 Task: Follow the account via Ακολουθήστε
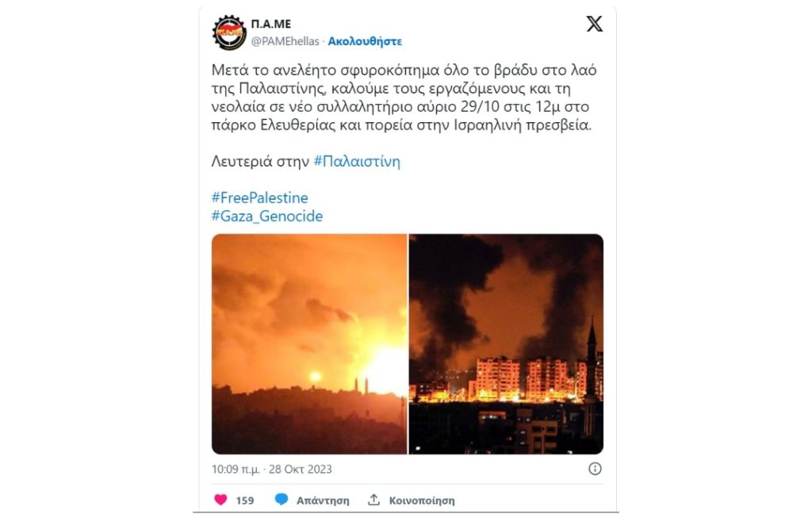[365, 41]
